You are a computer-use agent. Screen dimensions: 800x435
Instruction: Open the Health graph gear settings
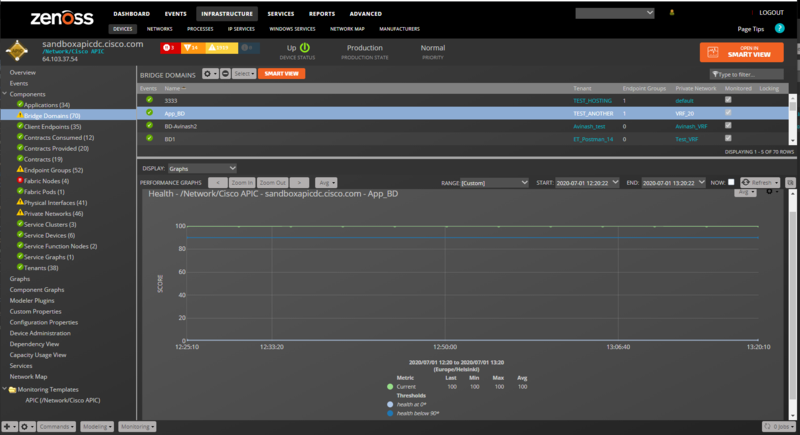tap(770, 192)
